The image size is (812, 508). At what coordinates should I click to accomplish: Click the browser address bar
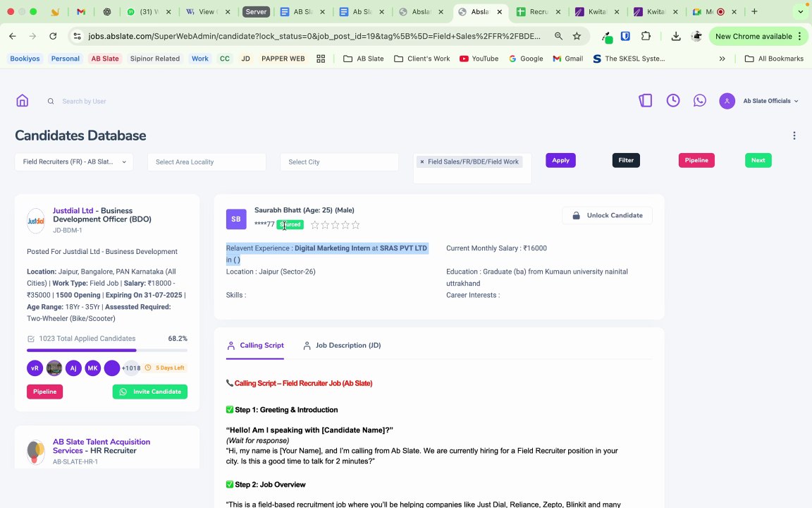314,36
